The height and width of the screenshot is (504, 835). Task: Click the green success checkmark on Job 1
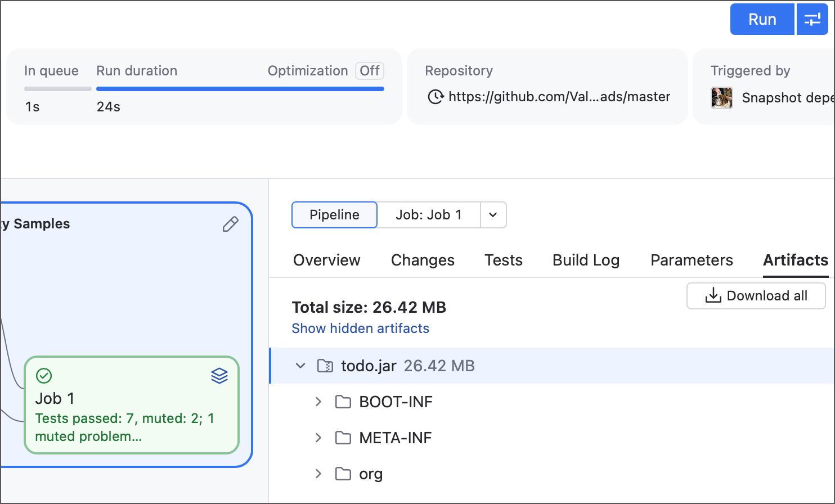pos(44,375)
